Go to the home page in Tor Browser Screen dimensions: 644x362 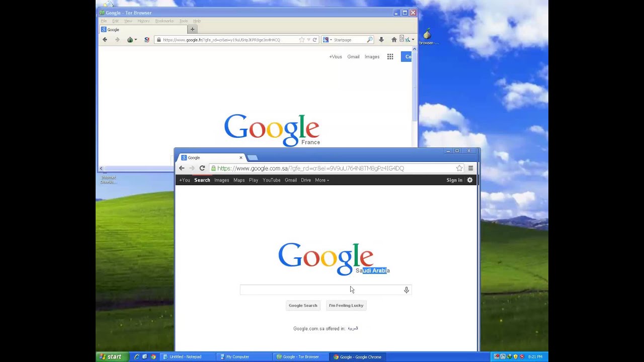pyautogui.click(x=394, y=40)
